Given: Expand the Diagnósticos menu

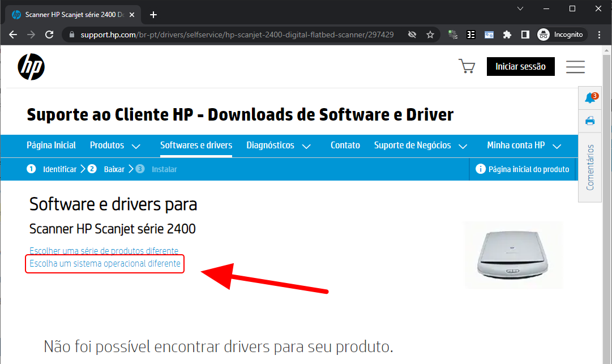Looking at the screenshot, I should [x=279, y=145].
